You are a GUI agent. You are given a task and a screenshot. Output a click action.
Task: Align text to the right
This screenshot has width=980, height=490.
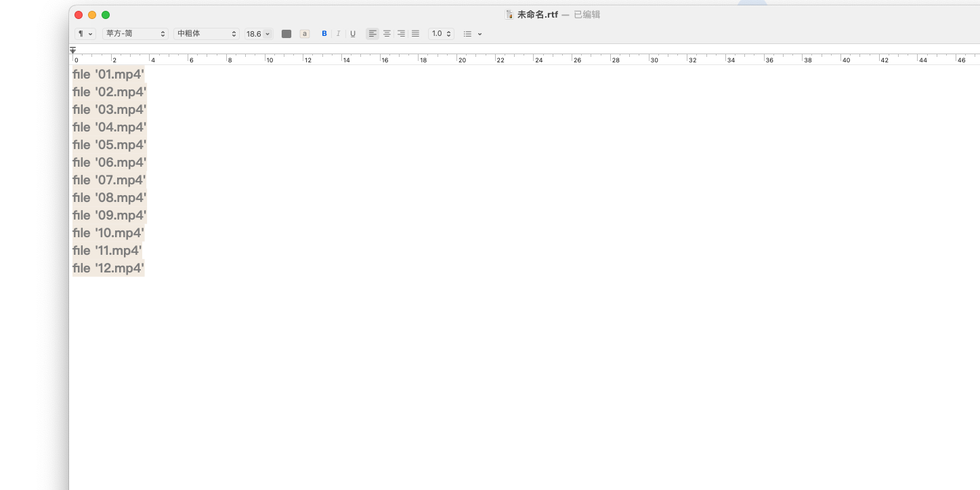point(401,34)
